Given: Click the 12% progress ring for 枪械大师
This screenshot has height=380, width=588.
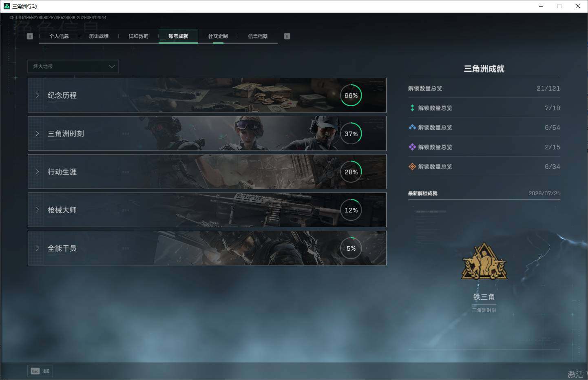Looking at the screenshot, I should 351,210.
